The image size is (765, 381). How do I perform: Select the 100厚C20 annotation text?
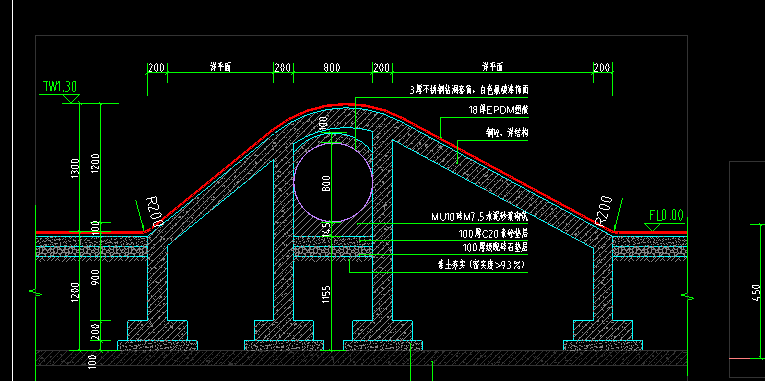pyautogui.click(x=494, y=234)
